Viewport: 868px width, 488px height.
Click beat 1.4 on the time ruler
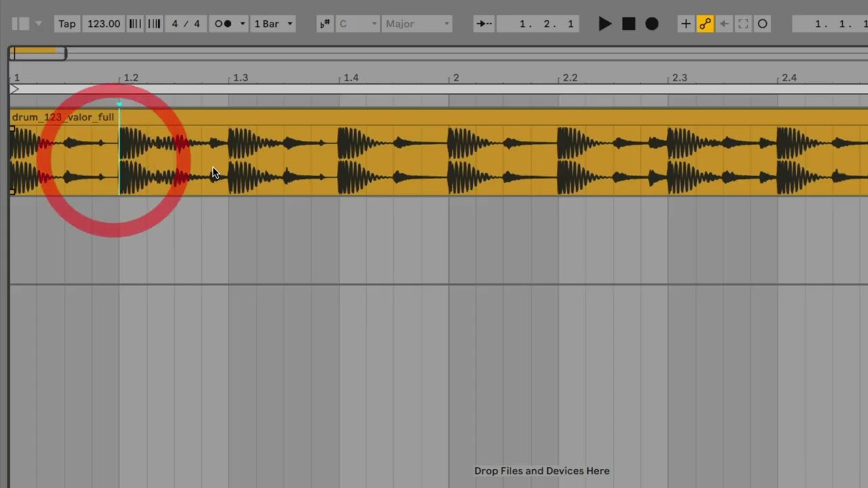click(351, 78)
